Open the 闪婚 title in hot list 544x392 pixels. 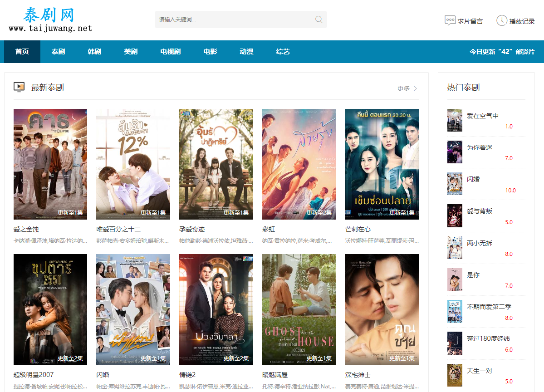click(473, 179)
